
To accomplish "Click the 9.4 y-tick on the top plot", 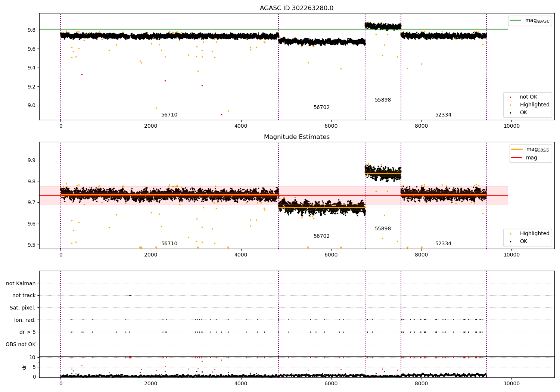I will coord(31,68).
